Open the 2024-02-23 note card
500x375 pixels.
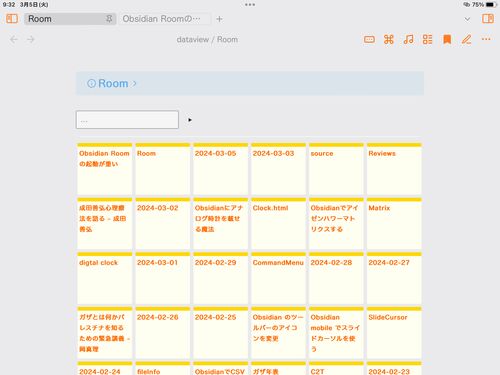coord(394,368)
